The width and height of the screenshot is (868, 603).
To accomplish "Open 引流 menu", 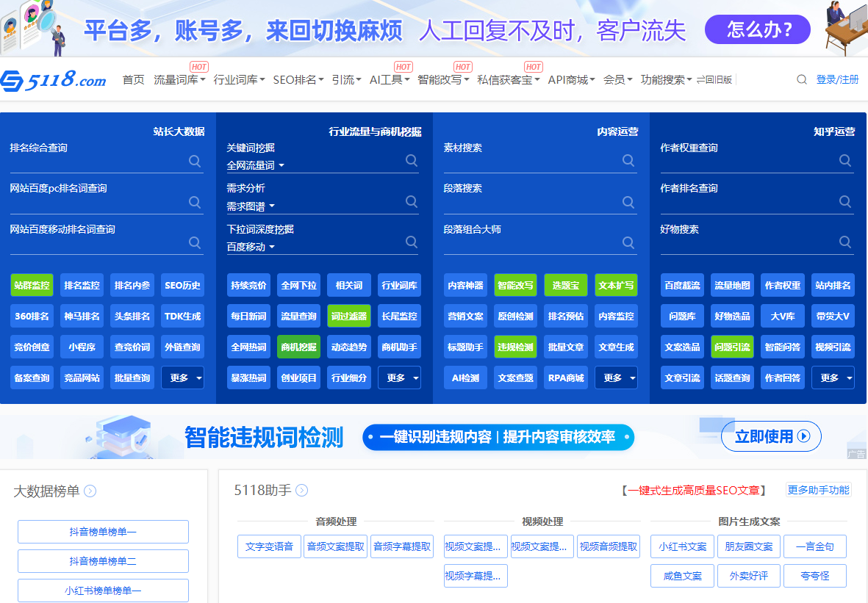I will 346,79.
